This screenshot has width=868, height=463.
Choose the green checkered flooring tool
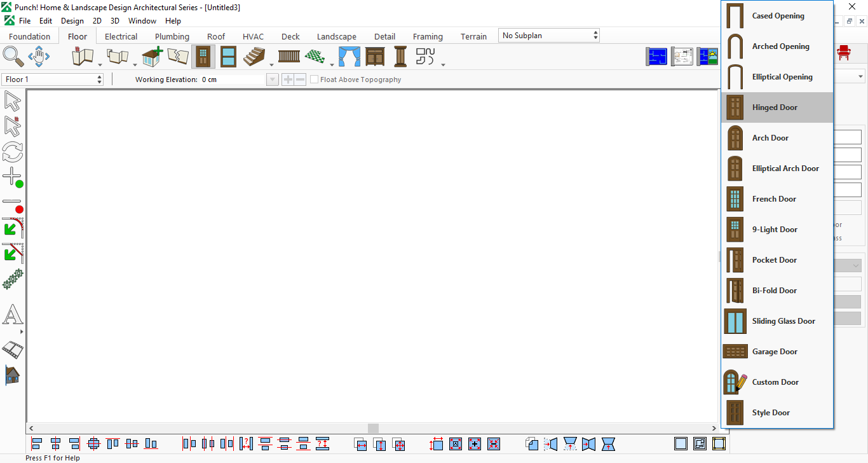click(x=315, y=57)
